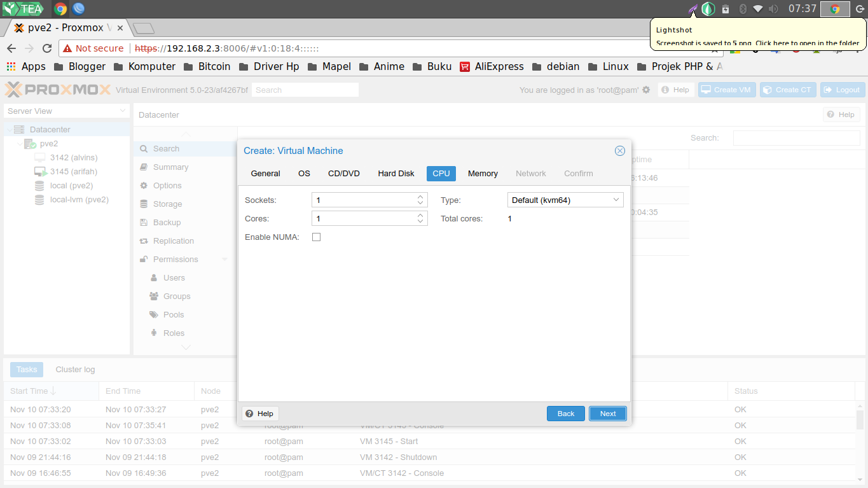Viewport: 868px width, 488px height.
Task: Click the Not secure warning icon
Action: pyautogui.click(x=67, y=48)
